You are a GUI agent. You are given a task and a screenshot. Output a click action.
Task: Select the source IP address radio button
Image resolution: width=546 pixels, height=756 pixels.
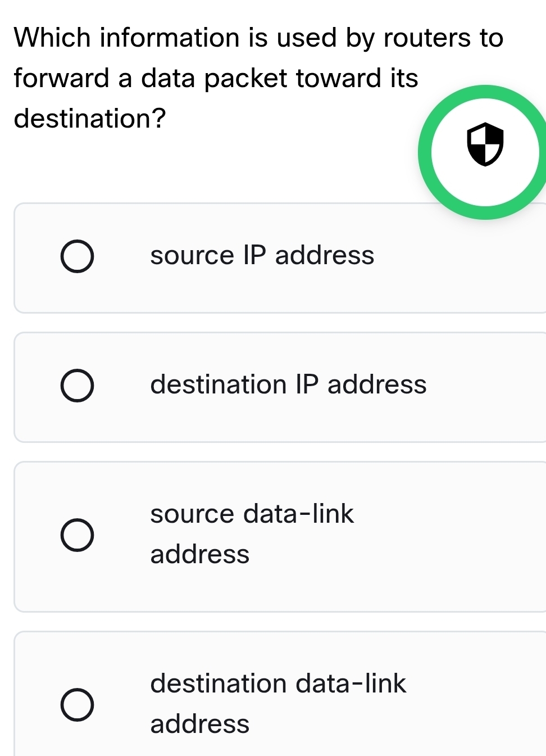[77, 256]
